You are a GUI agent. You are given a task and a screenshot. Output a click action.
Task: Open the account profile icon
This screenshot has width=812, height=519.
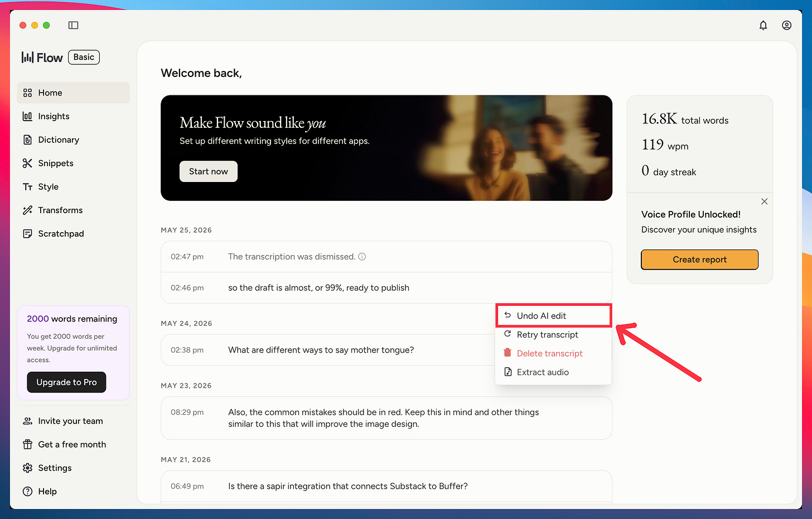click(x=786, y=25)
